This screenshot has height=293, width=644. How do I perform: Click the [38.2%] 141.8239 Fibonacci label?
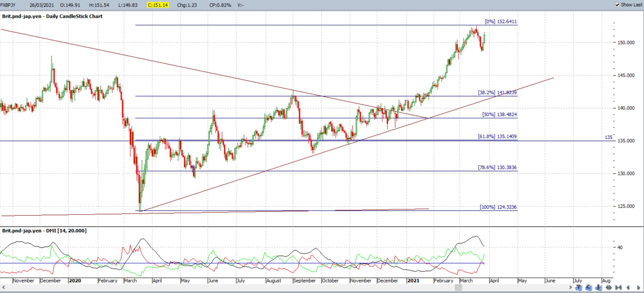(x=497, y=92)
